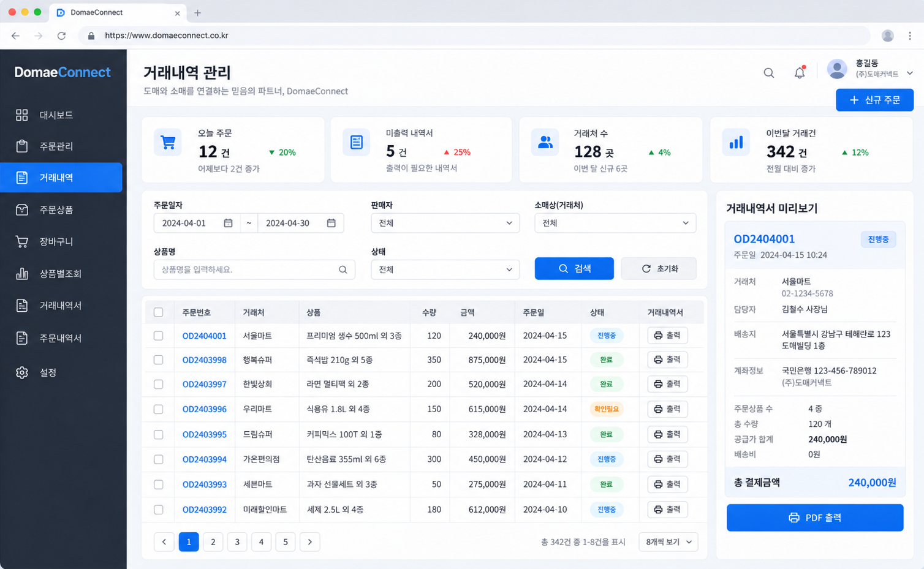Open the notification bell
The width and height of the screenshot is (924, 569).
tap(800, 72)
